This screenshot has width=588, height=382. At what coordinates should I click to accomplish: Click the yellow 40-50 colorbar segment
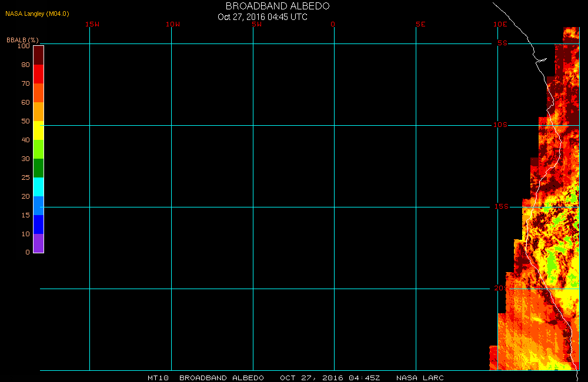tap(39, 130)
